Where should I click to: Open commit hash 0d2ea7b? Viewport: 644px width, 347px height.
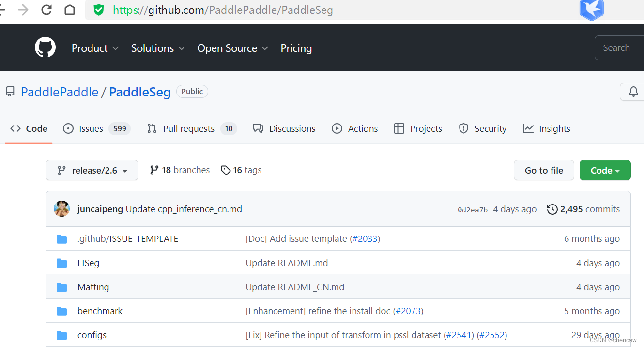473,210
